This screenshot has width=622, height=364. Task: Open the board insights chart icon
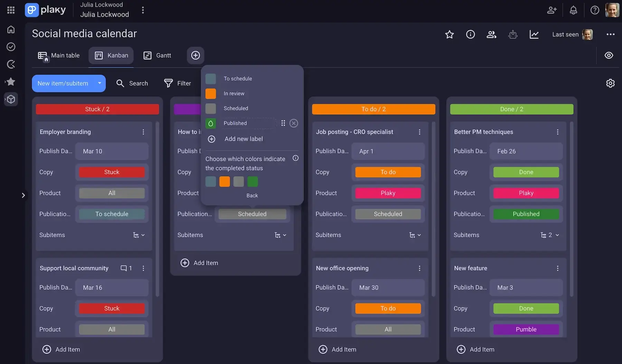(x=534, y=34)
